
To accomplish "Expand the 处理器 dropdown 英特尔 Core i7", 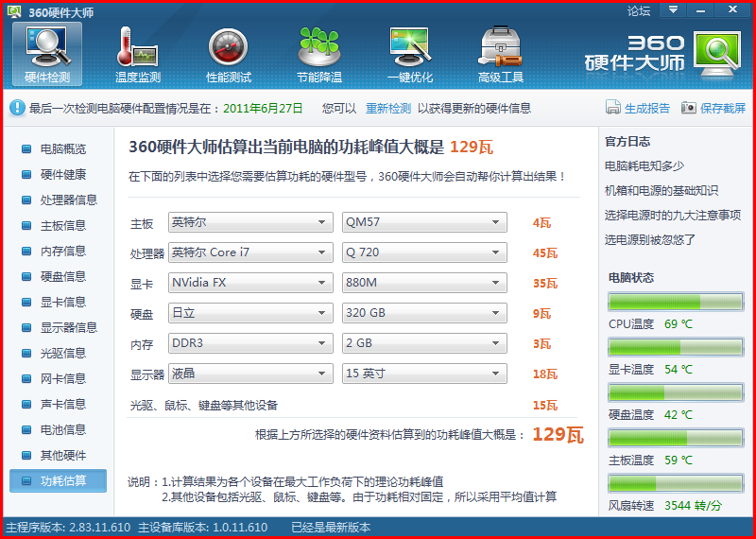I will click(250, 252).
